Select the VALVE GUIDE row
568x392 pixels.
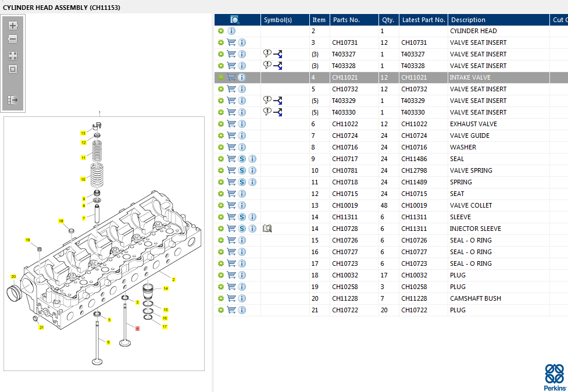point(469,136)
